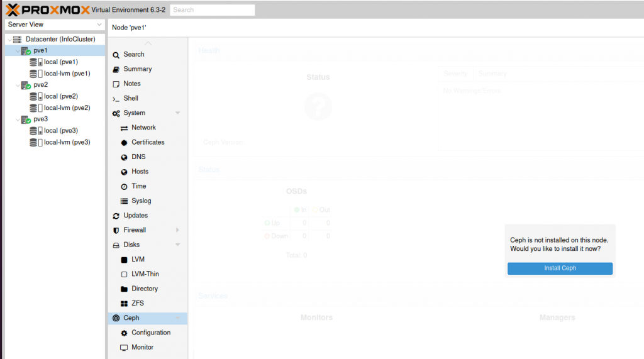Click the pve3 node icon

26,119
